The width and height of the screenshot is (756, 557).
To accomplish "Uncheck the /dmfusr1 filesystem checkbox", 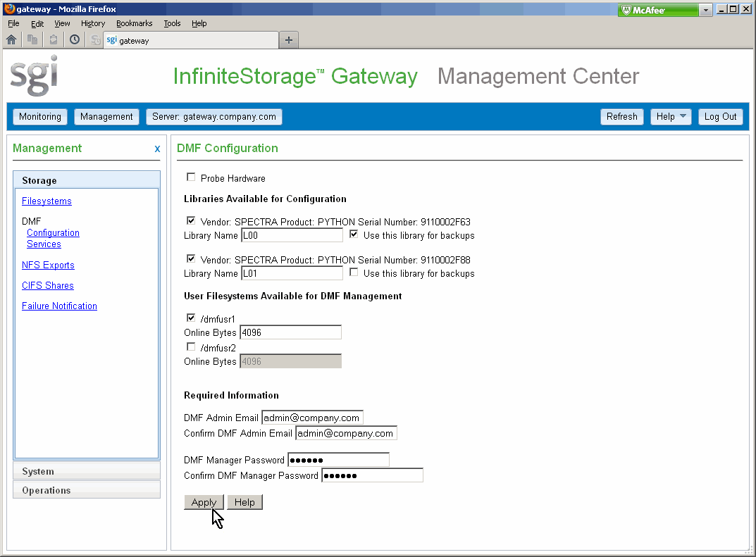I will 191,318.
